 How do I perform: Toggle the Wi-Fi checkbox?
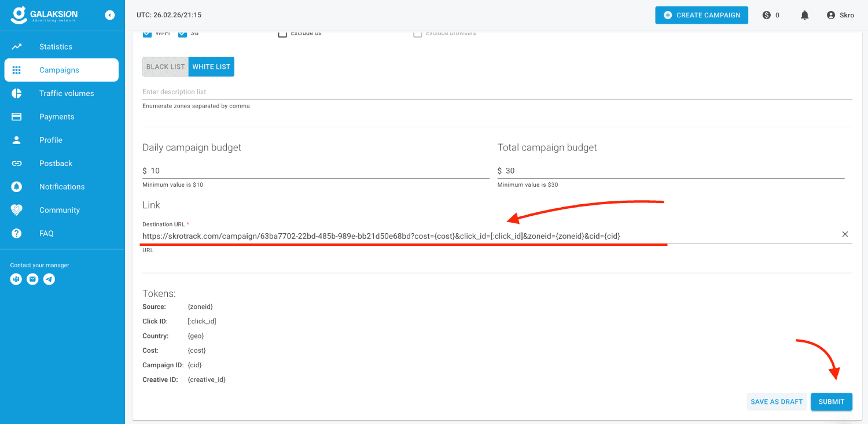coord(147,34)
